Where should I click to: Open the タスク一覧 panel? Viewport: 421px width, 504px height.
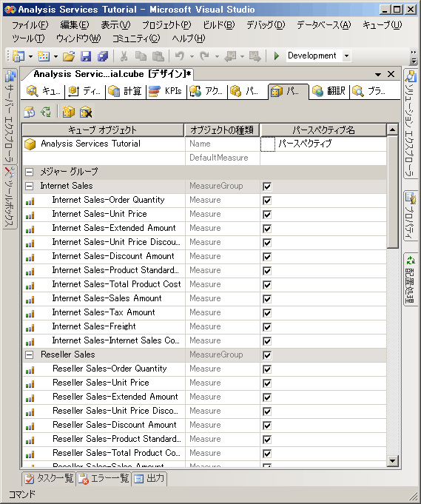(x=49, y=479)
